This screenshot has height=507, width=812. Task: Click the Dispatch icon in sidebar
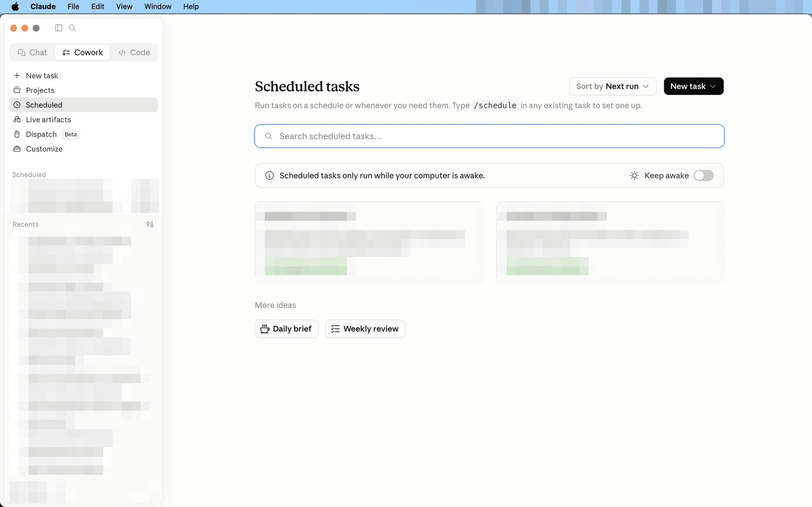[17, 134]
